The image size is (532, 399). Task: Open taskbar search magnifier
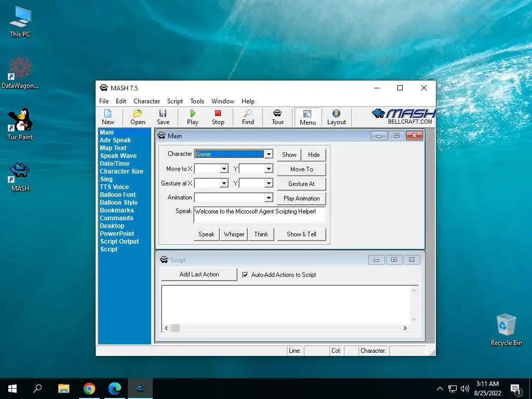pos(37,389)
